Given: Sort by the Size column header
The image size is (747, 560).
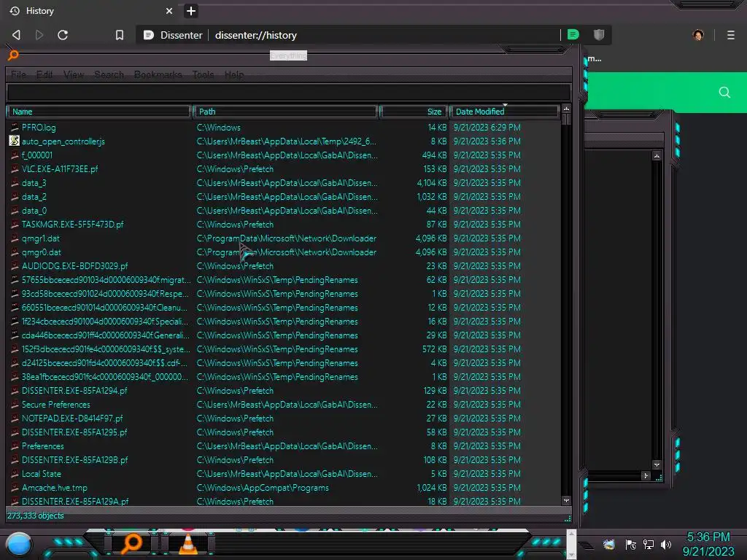Looking at the screenshot, I should (x=414, y=112).
